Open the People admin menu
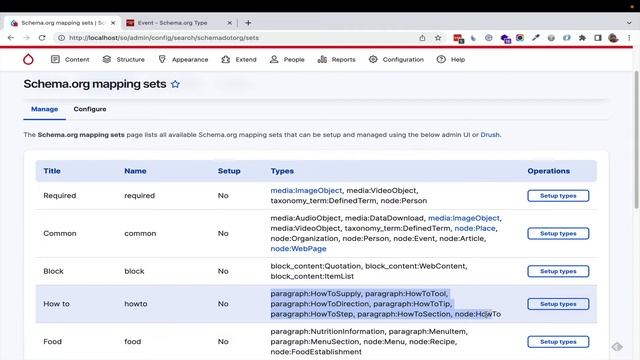This screenshot has width=640, height=360. click(287, 60)
